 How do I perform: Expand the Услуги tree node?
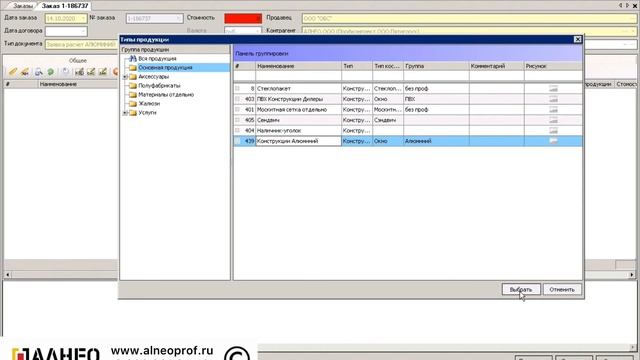[x=125, y=113]
